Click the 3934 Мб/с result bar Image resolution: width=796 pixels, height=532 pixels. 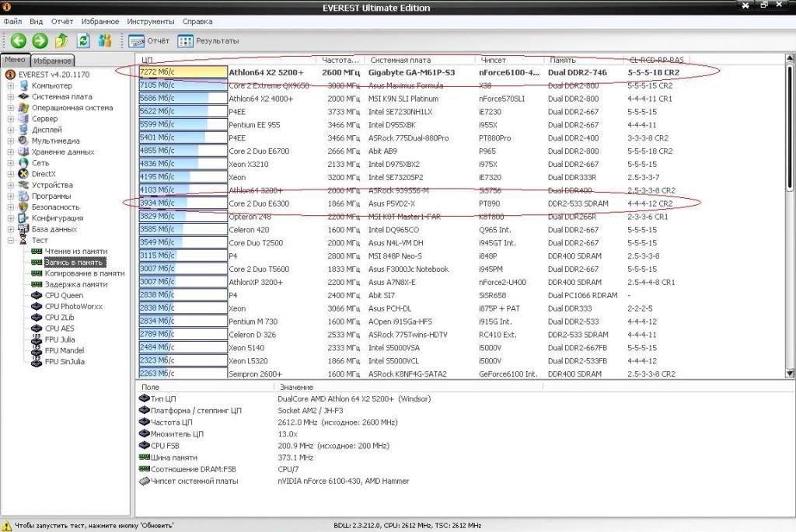[183, 203]
